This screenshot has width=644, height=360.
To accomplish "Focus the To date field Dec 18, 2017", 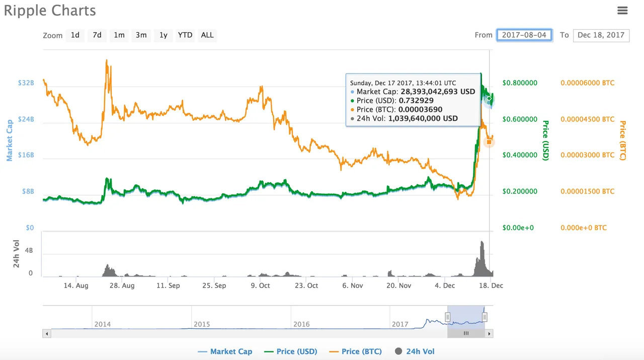I will click(x=601, y=35).
